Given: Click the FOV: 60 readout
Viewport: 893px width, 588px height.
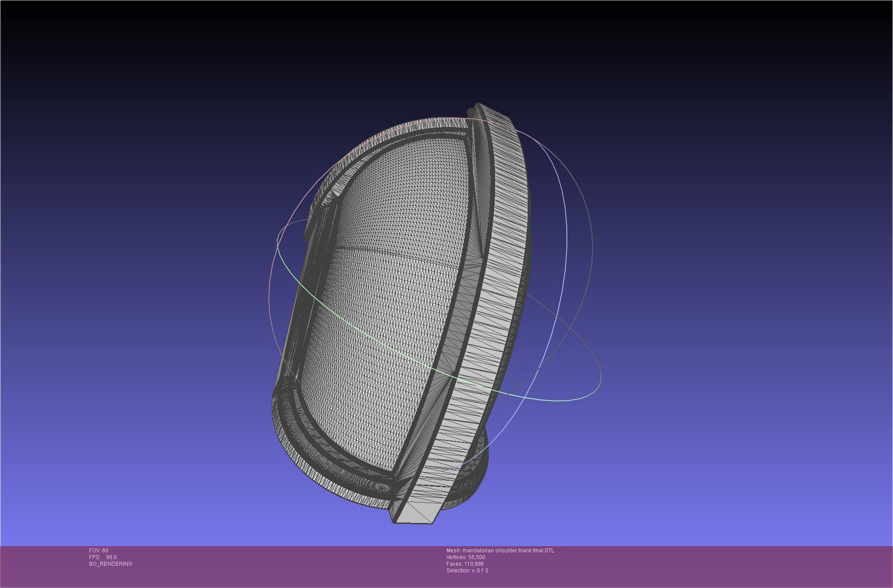Looking at the screenshot, I should click(x=98, y=551).
